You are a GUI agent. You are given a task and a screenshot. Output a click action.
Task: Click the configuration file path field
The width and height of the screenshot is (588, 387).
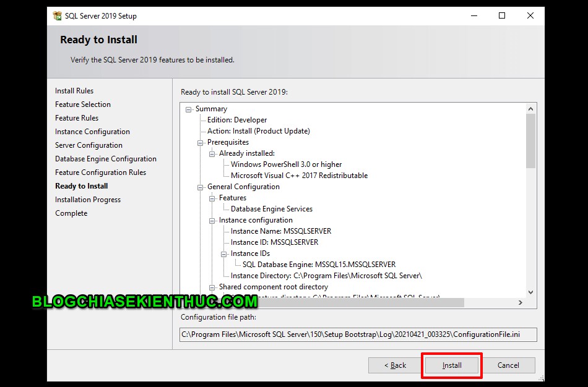pyautogui.click(x=358, y=334)
